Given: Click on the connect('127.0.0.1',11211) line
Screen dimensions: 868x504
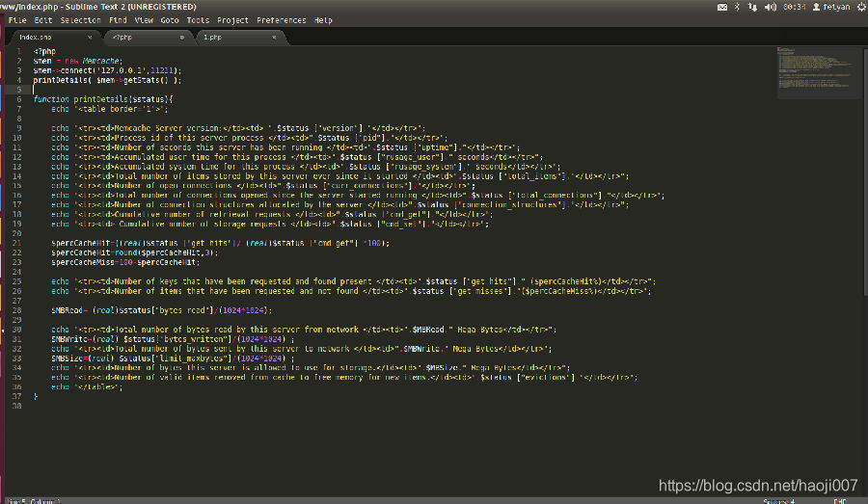Looking at the screenshot, I should [x=107, y=70].
